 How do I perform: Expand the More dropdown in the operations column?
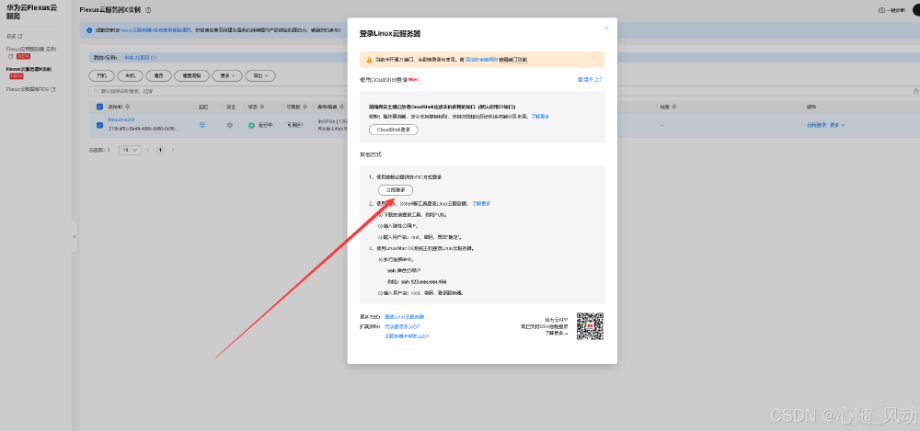837,125
